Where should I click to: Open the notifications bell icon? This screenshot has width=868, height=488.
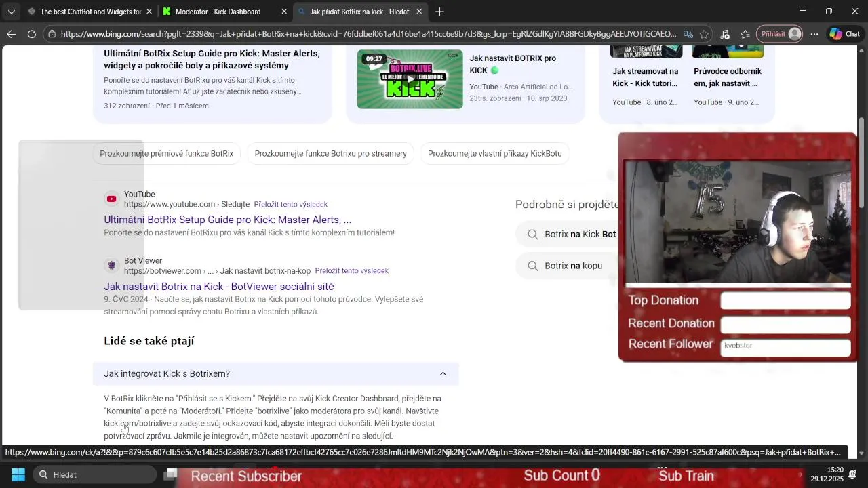[x=854, y=474]
